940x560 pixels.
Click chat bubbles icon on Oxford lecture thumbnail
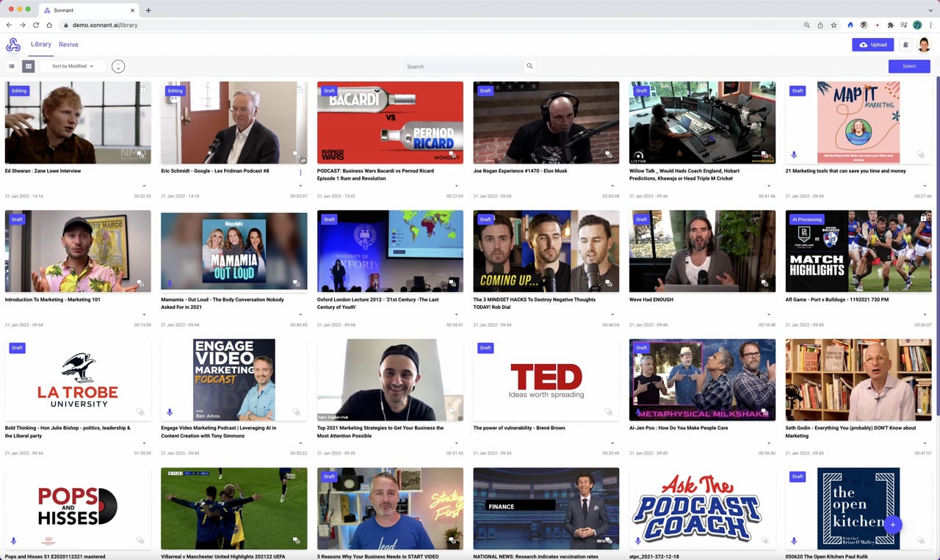(452, 283)
